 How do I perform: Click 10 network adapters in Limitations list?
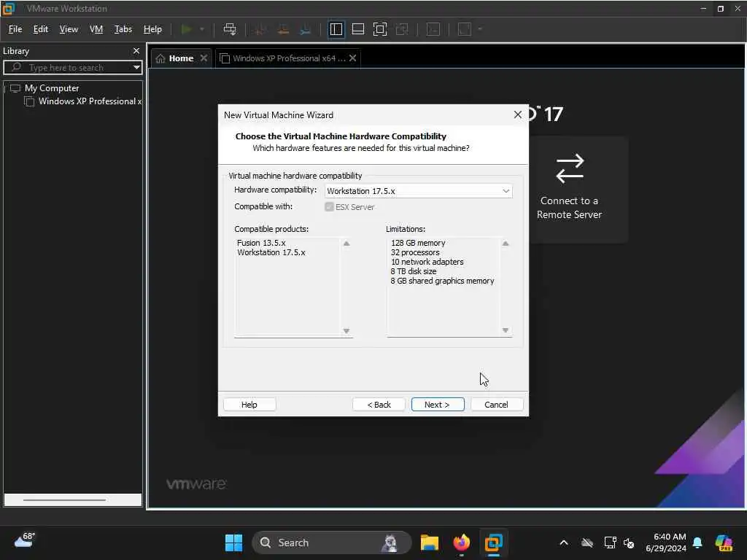(427, 262)
